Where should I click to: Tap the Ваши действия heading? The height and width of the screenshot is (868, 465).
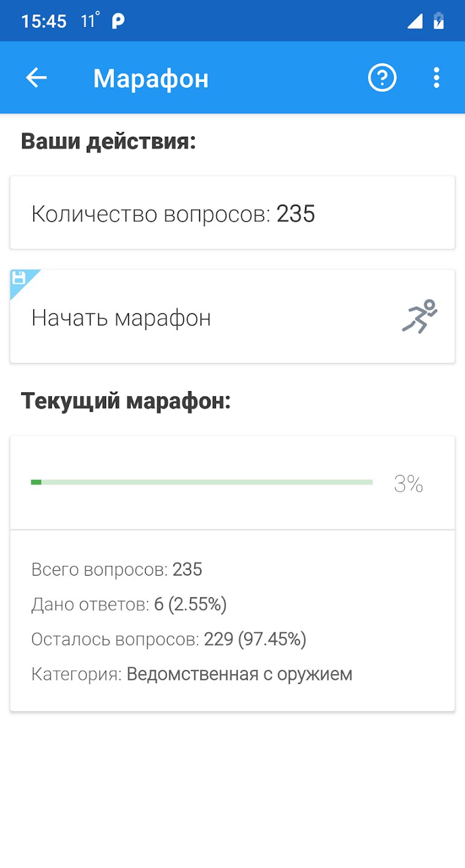pos(109,142)
